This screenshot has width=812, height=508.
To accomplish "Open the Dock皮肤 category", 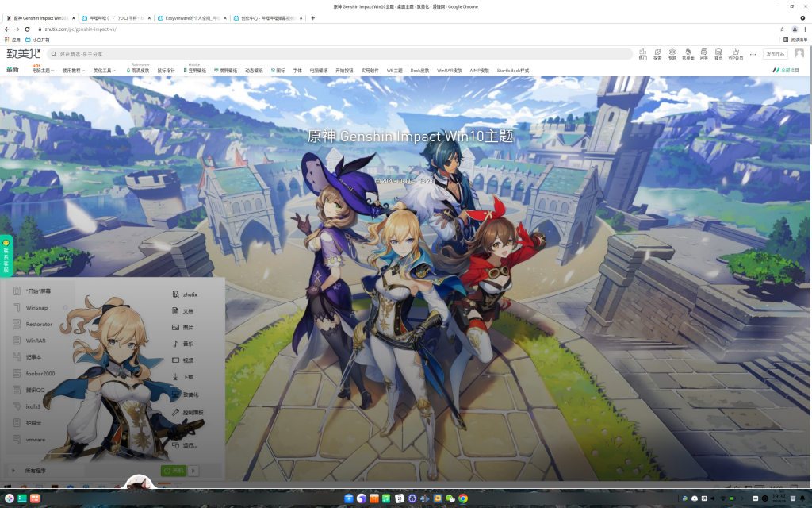I will point(420,71).
